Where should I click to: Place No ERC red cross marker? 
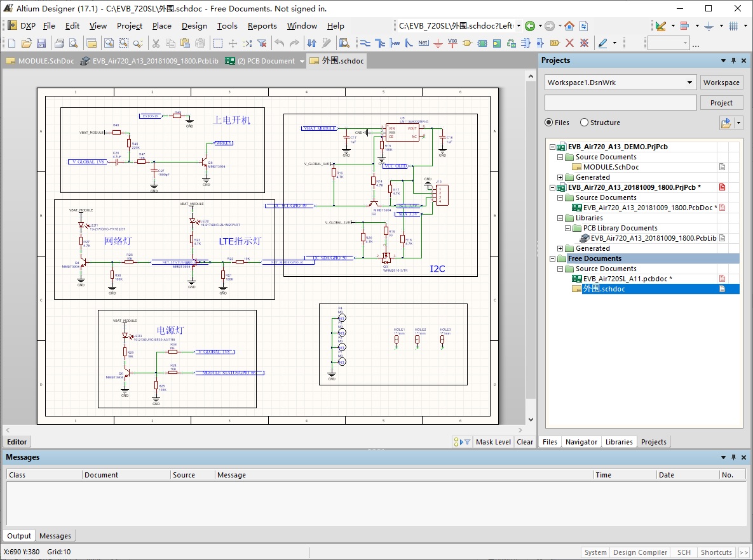569,43
